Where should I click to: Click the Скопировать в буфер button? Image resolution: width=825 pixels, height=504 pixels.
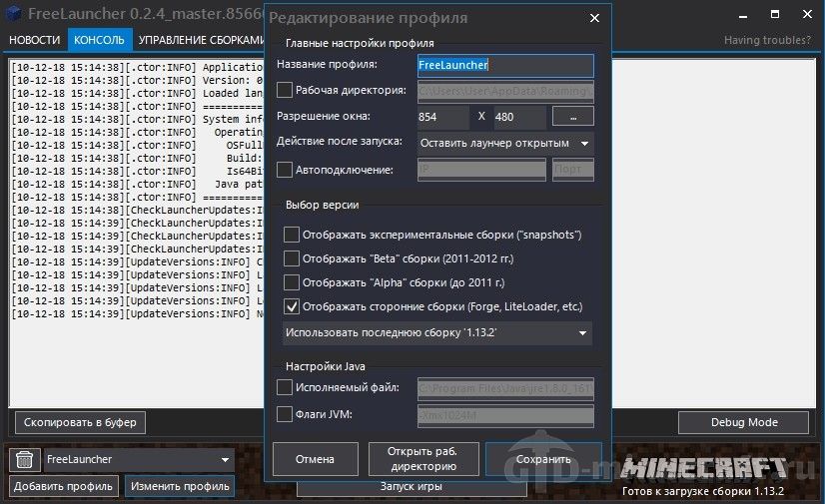(x=80, y=422)
